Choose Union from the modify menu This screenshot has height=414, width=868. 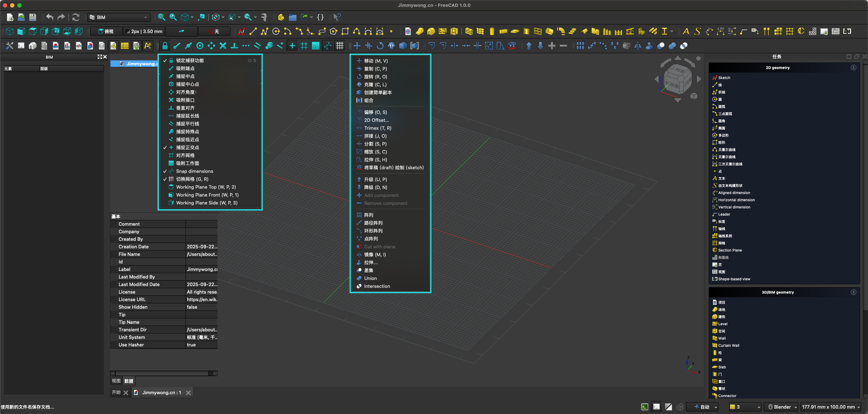pos(370,278)
